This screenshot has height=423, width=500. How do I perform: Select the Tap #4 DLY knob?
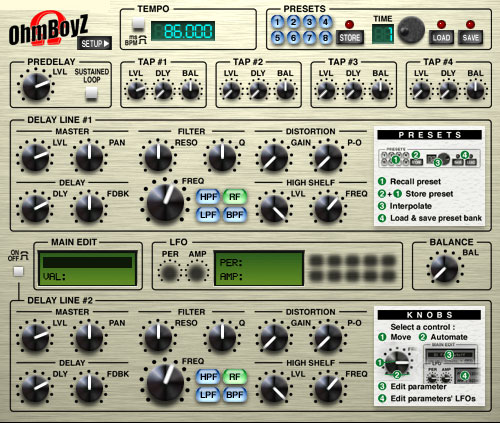point(449,90)
